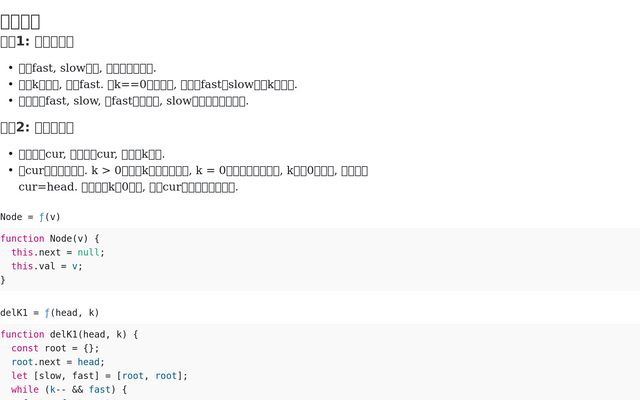Click the this.next = null code line
This screenshot has width=640, height=400.
(x=57, y=253)
